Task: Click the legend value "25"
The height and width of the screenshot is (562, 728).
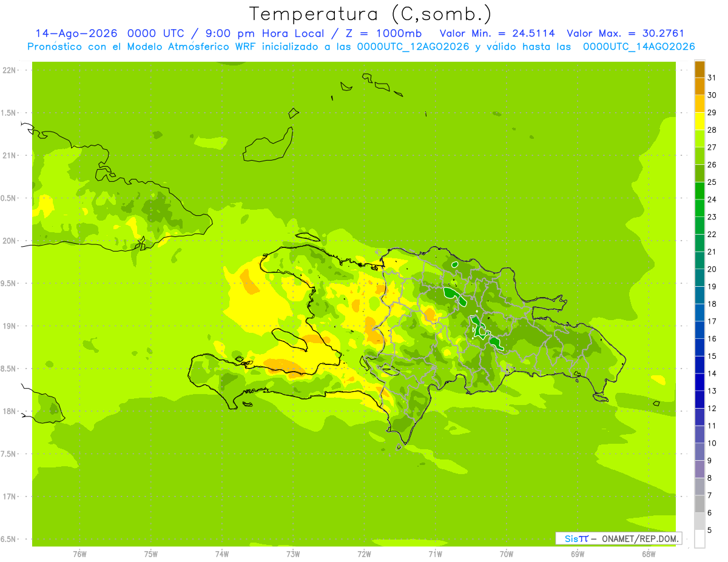Action: click(712, 182)
